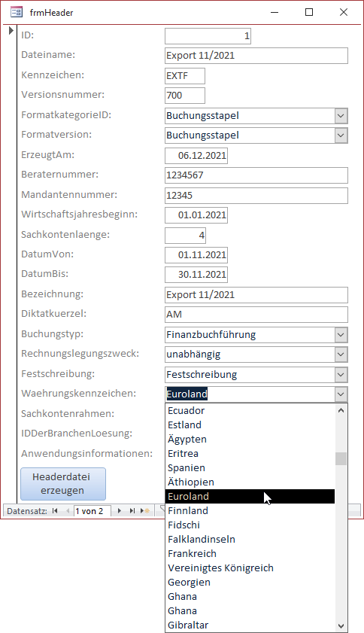Click the ErzeugtAm date field

(x=196, y=156)
